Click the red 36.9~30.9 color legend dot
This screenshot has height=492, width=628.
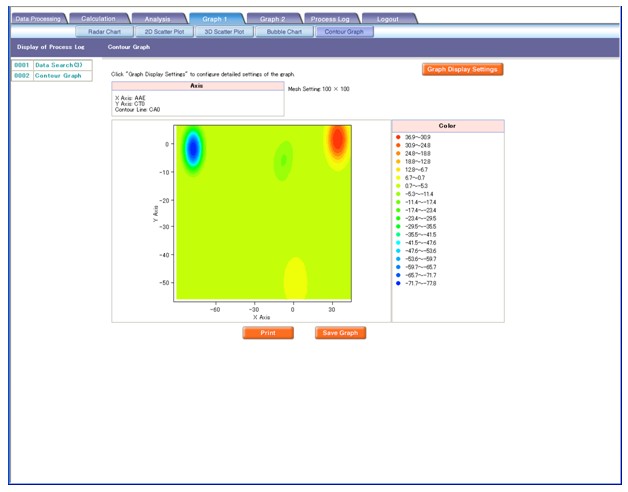pos(399,137)
